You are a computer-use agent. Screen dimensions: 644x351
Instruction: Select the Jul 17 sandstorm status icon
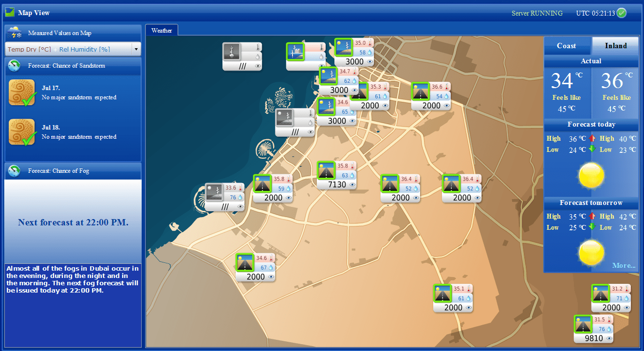coord(22,92)
